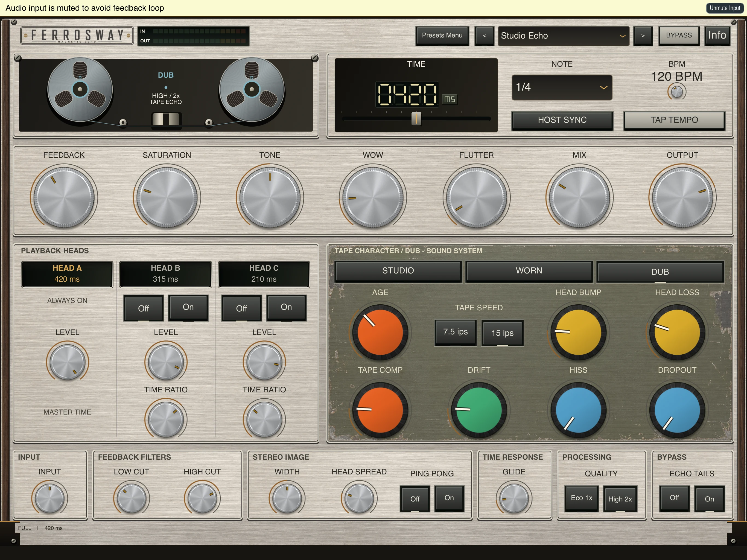The height and width of the screenshot is (560, 747).
Task: Click the delay Time slider handle
Action: [416, 119]
